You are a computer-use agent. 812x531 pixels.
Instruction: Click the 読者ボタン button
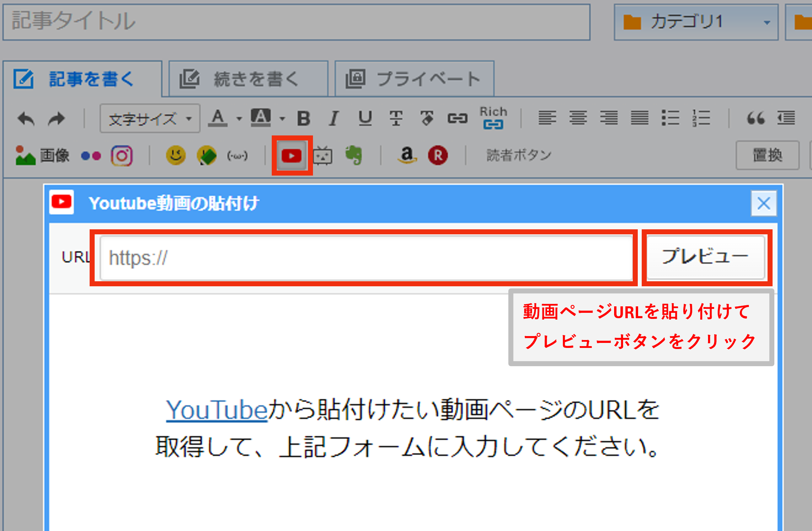pos(519,155)
